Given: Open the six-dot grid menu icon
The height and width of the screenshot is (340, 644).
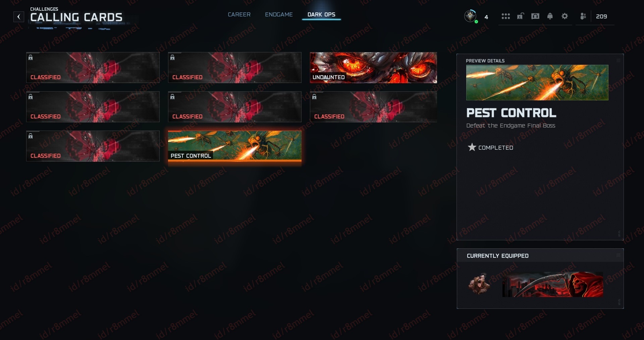Looking at the screenshot, I should 505,16.
